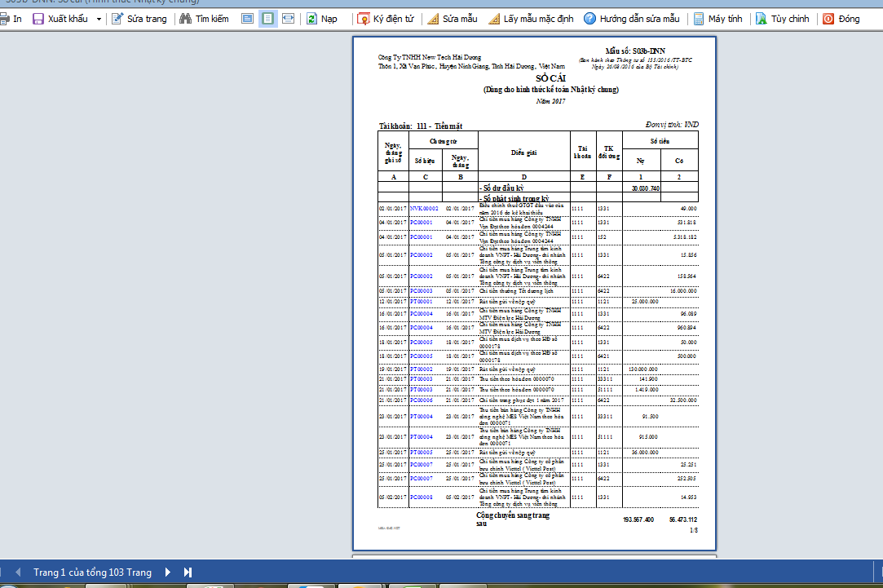Open Tìm kiếm binoculars search
The height and width of the screenshot is (588, 883).
(x=204, y=19)
